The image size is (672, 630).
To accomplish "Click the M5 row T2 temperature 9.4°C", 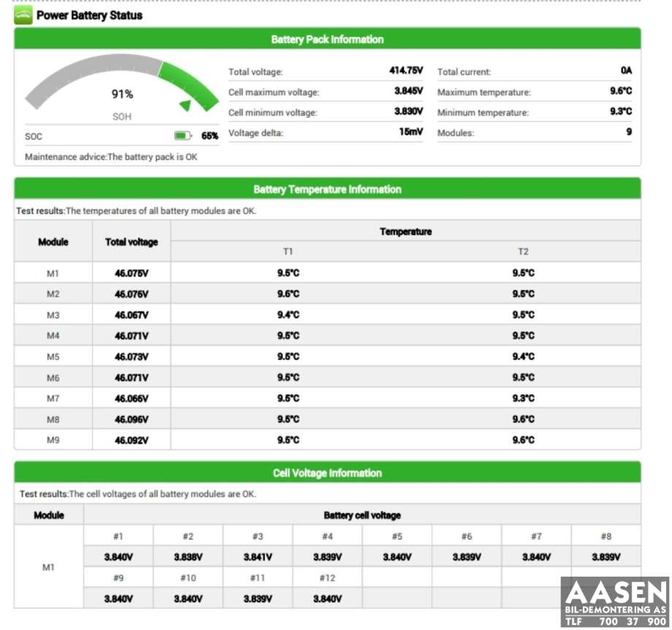I will pos(523,356).
